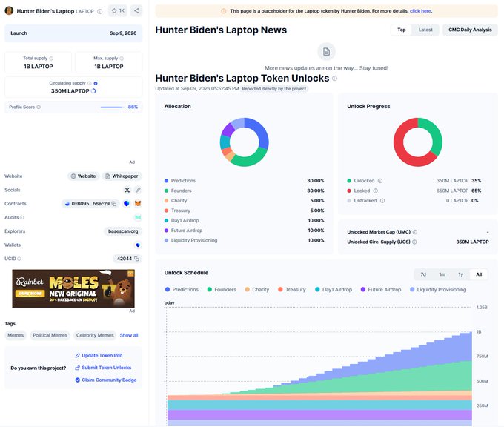Open info icon beside Token Unlocks heading
504x427 pixels.
click(334, 78)
